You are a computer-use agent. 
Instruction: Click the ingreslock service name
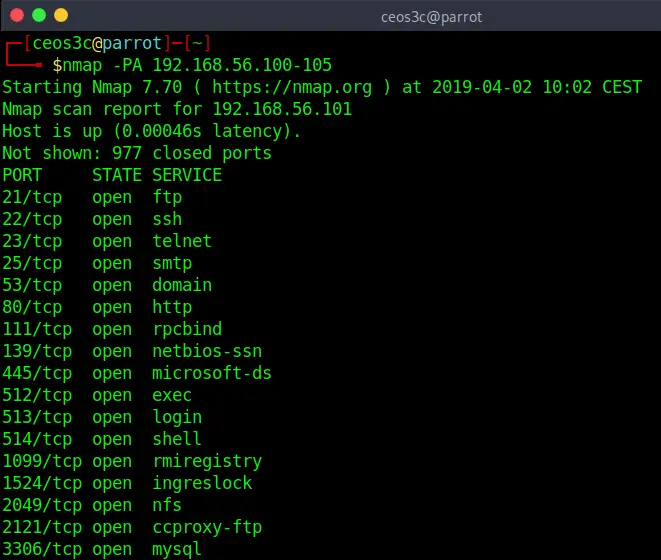click(x=202, y=483)
